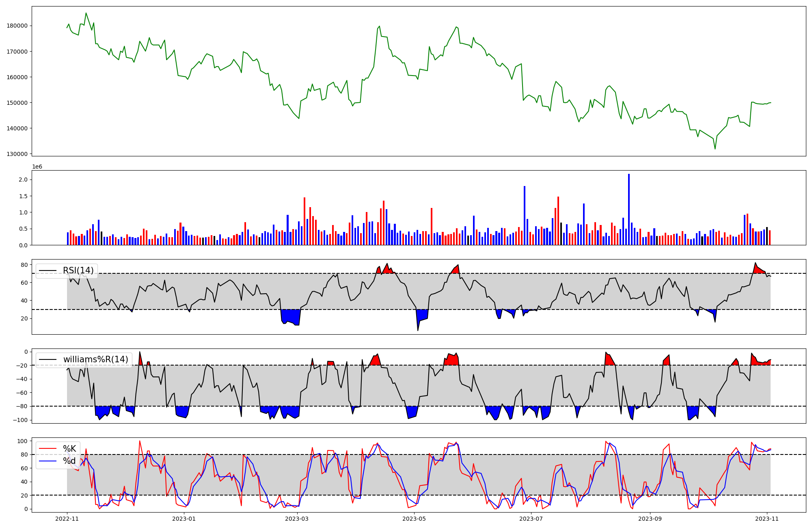This screenshot has height=528, width=812.
Task: Select the %d legend entry text
Action: (x=69, y=461)
